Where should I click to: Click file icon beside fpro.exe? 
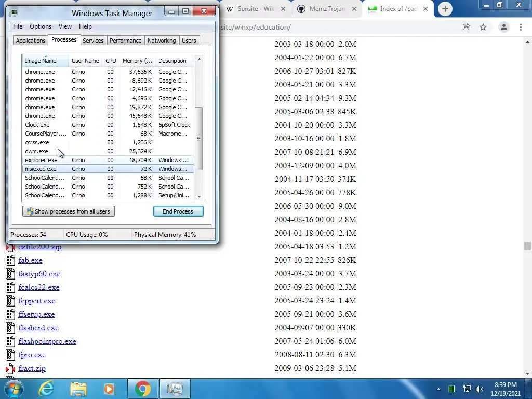pos(10,355)
